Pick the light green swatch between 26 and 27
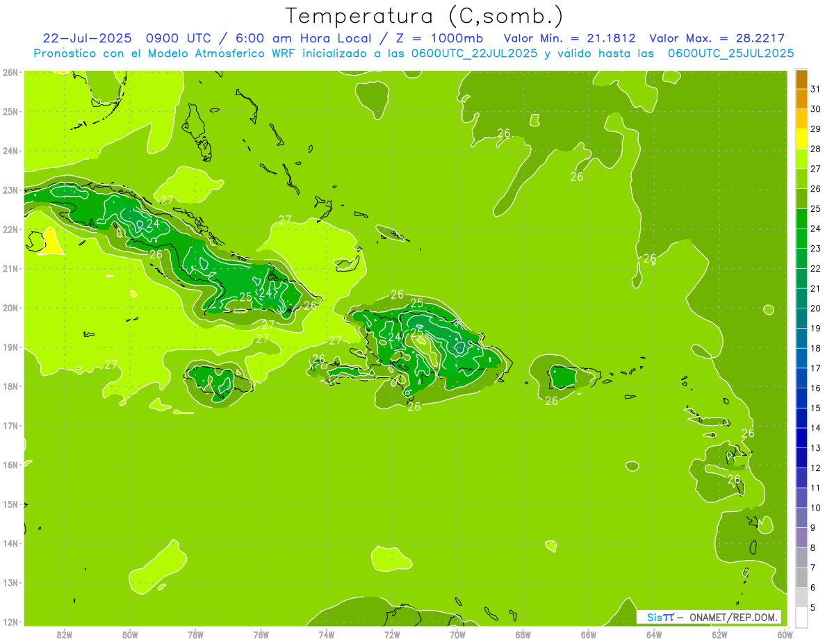The image size is (834, 644). click(x=801, y=179)
